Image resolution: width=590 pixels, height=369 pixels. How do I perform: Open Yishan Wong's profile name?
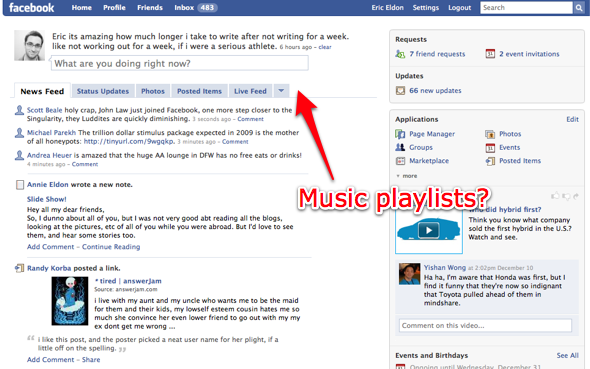point(445,267)
